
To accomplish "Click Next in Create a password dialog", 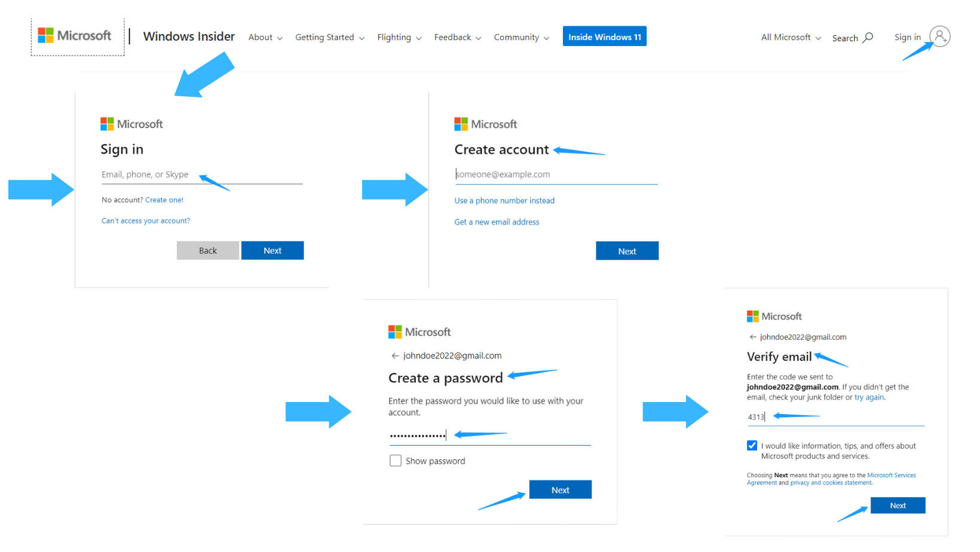I will click(x=561, y=490).
